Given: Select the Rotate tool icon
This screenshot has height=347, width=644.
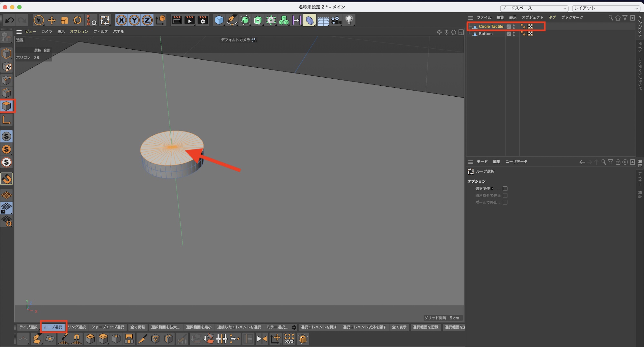Looking at the screenshot, I should (x=78, y=20).
